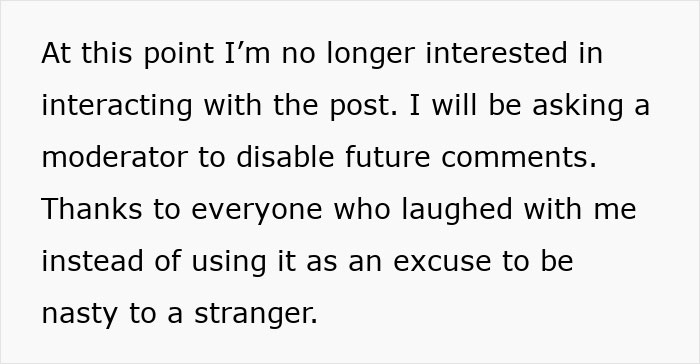
Task: Click the word "stranger." ending the paragraph
Action: (256, 314)
